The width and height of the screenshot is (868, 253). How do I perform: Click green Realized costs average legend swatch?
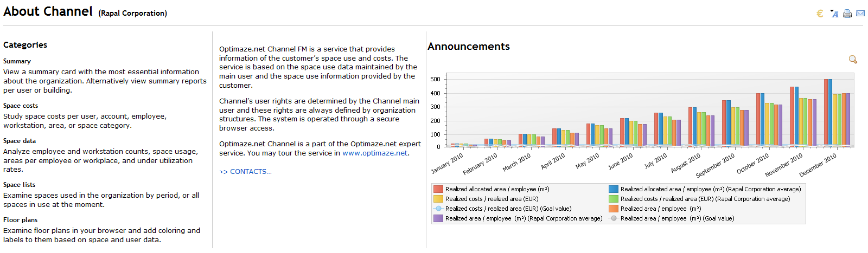tap(614, 199)
